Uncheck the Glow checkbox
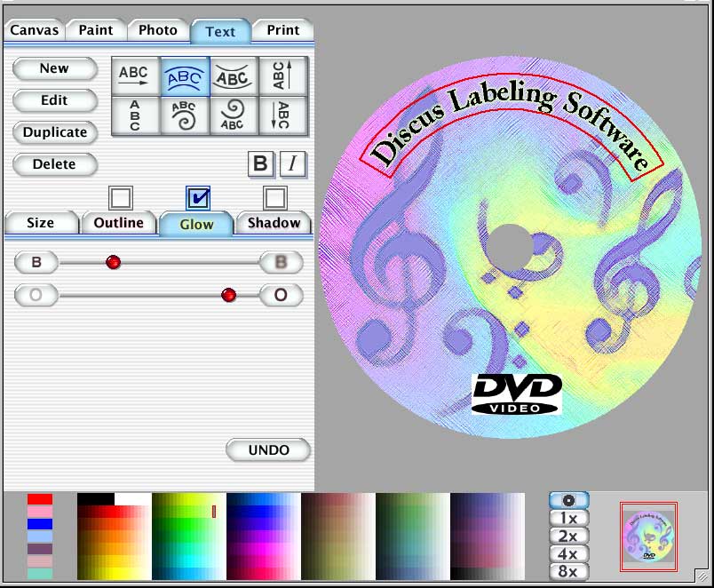This screenshot has height=588, width=714. [198, 198]
